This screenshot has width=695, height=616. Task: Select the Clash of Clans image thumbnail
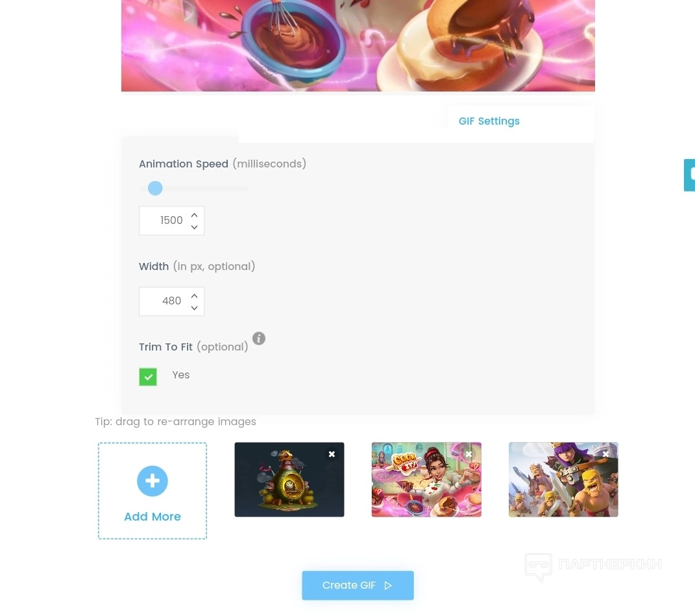point(563,480)
